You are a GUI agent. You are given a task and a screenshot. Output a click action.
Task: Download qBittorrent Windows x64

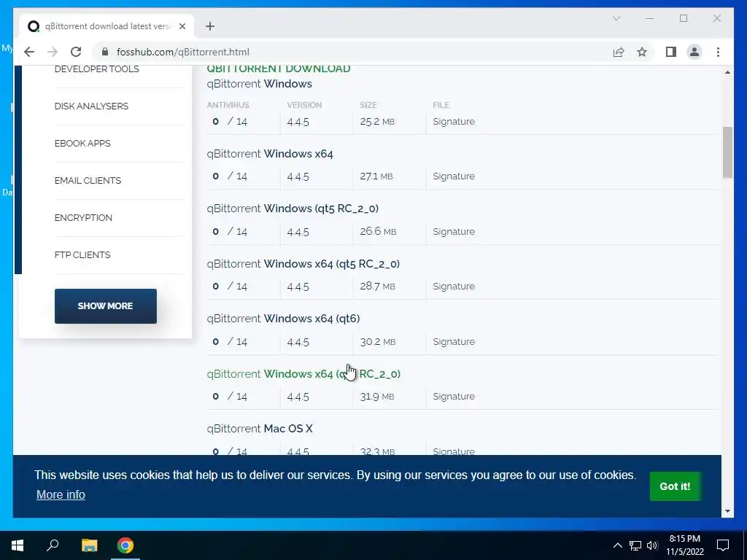tap(270, 154)
